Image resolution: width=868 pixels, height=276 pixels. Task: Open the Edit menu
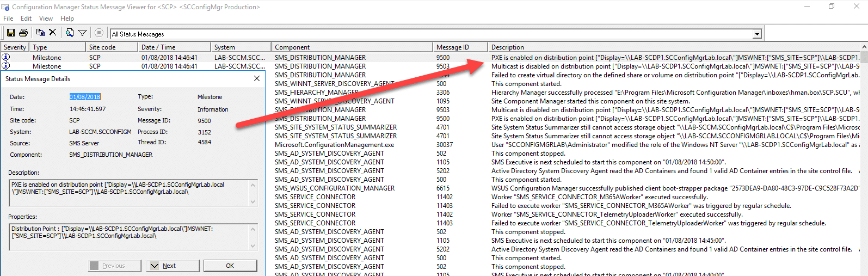26,19
